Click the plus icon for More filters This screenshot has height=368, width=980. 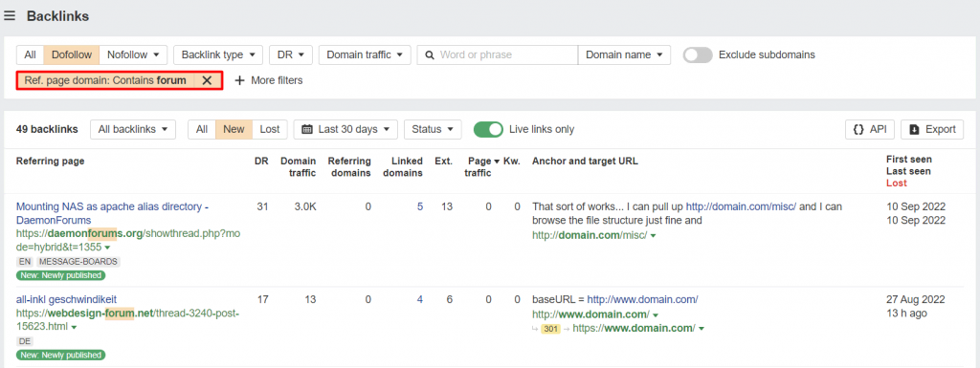pos(238,80)
